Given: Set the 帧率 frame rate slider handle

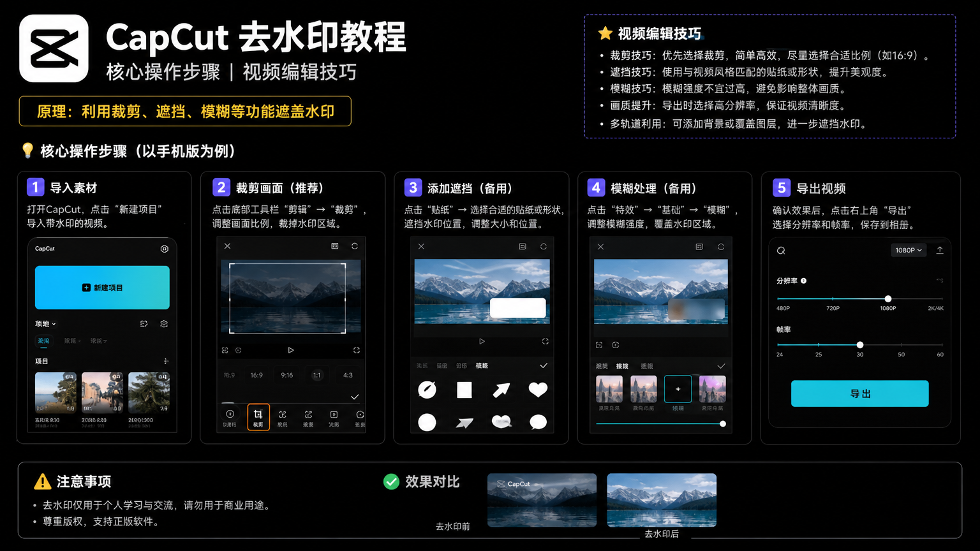Looking at the screenshot, I should pos(860,345).
